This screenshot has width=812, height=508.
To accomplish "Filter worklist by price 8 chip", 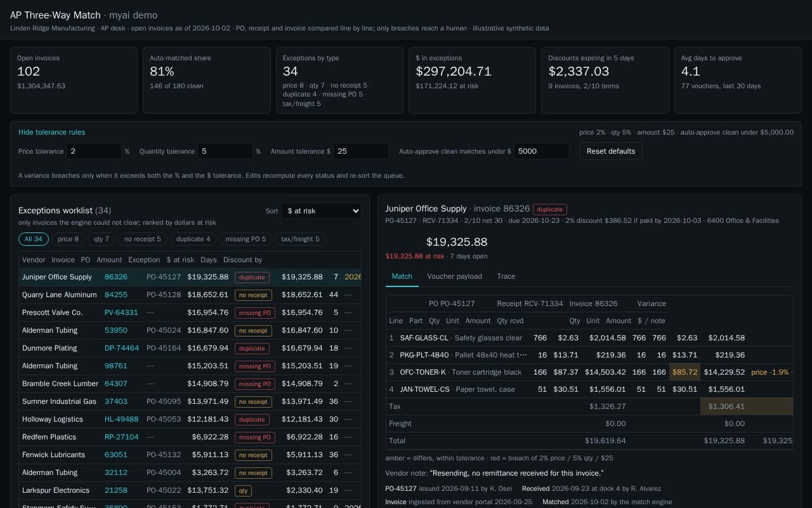I will point(69,239).
